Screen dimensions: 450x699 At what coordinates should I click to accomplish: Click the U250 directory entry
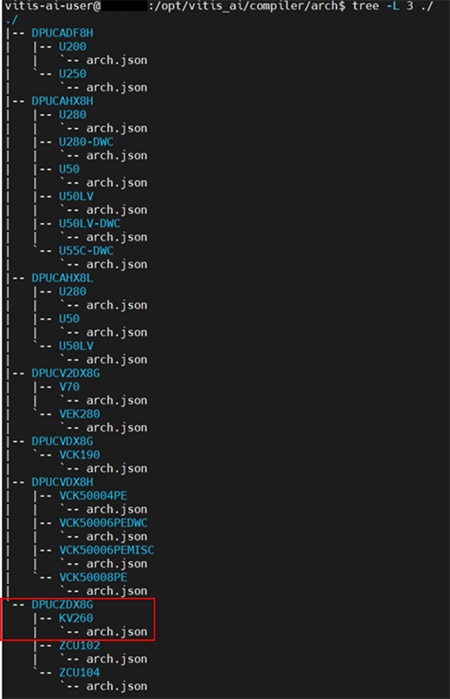coord(72,74)
